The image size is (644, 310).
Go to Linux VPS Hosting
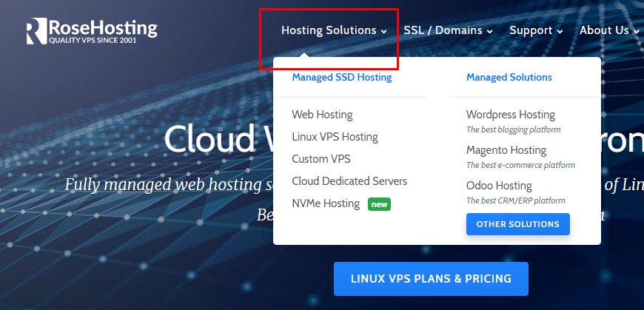click(335, 137)
